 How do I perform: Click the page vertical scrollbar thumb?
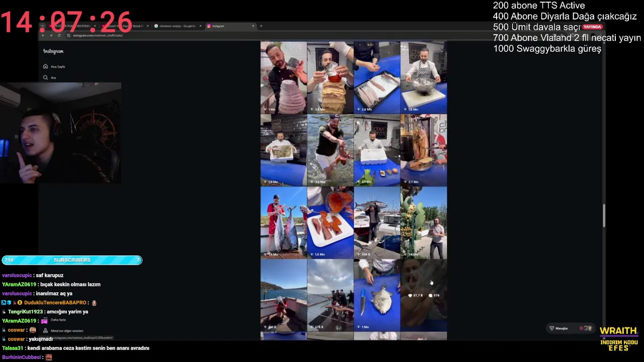coord(604,215)
